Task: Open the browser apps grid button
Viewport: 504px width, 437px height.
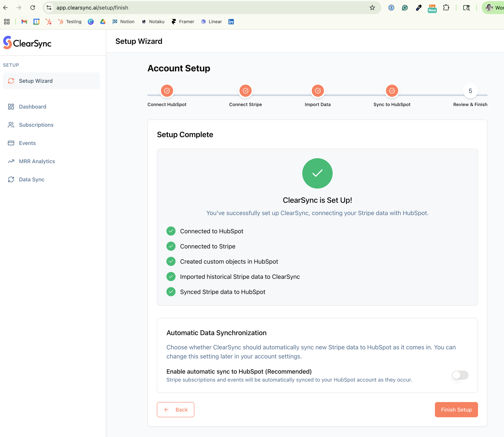Action: click(x=7, y=22)
